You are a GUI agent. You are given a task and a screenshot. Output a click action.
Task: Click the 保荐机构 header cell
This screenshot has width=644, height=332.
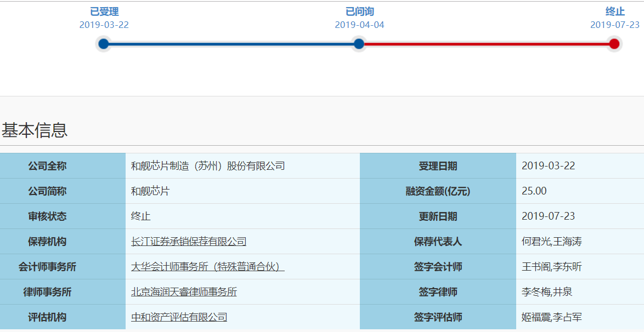click(63, 241)
